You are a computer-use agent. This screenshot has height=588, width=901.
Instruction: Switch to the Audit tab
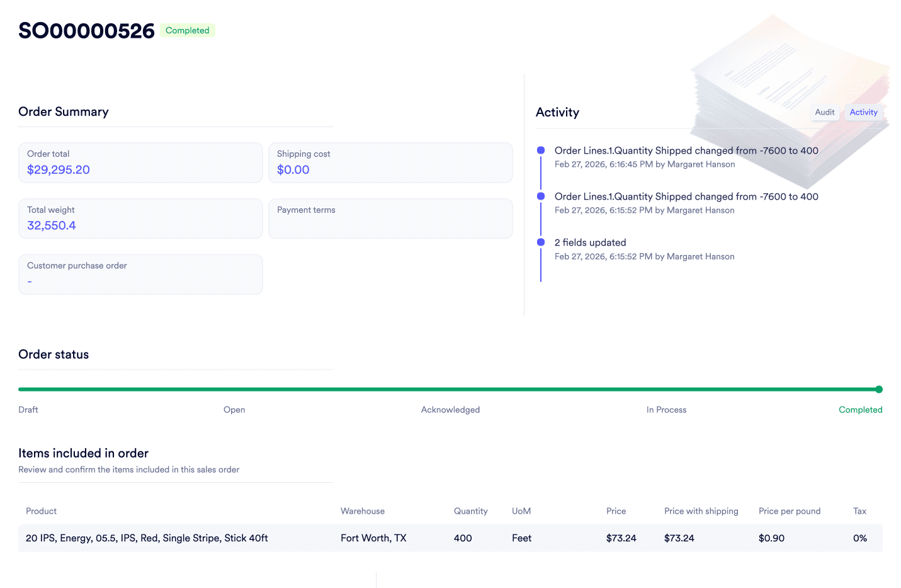pyautogui.click(x=825, y=112)
